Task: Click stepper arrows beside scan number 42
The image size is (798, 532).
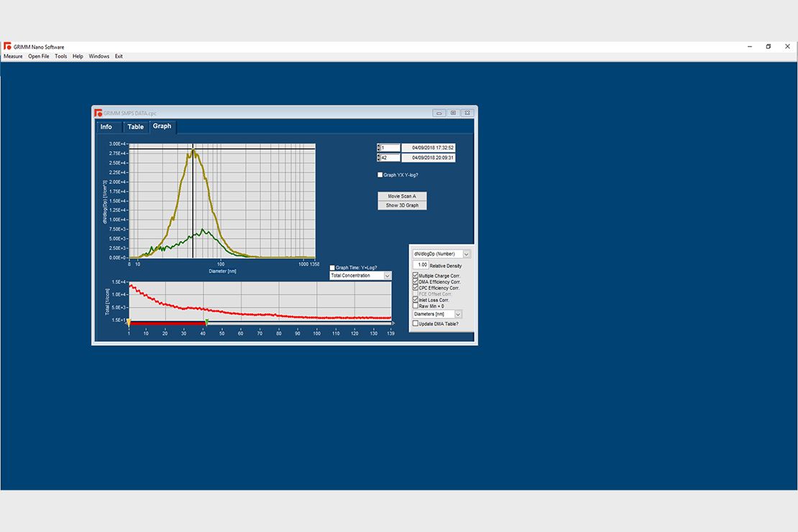Action: (x=379, y=158)
